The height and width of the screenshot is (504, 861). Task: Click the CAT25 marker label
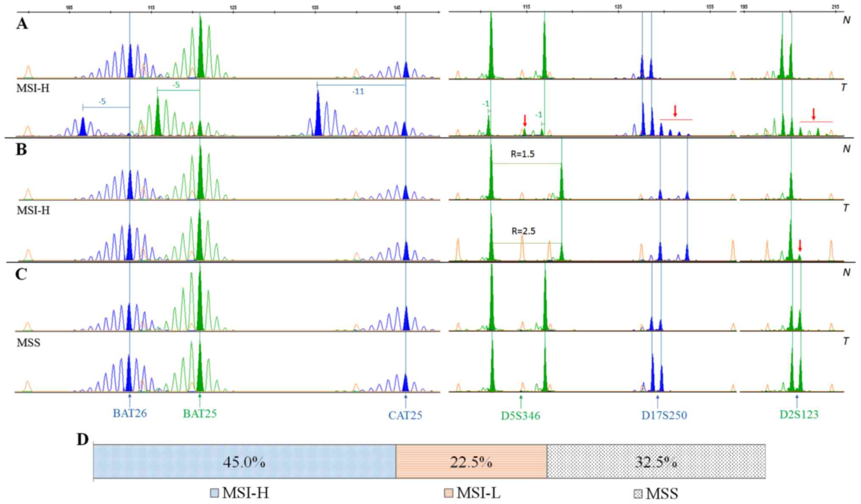[405, 415]
